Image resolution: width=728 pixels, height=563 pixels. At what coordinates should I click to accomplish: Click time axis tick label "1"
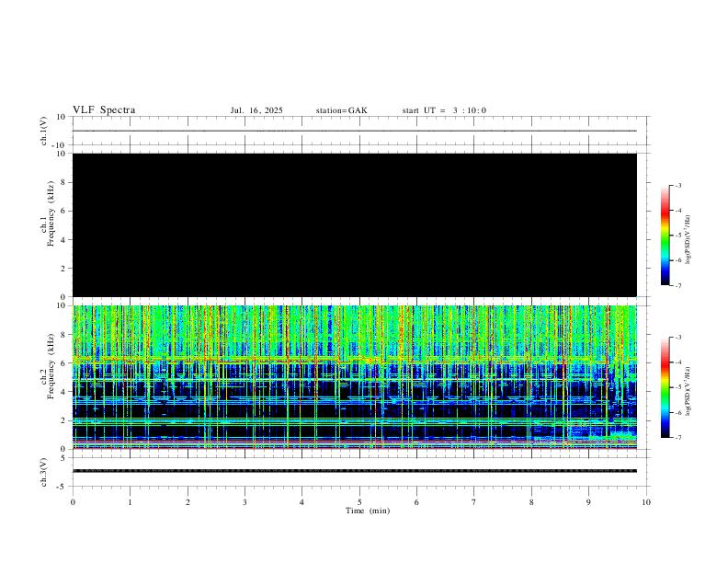[130, 502]
